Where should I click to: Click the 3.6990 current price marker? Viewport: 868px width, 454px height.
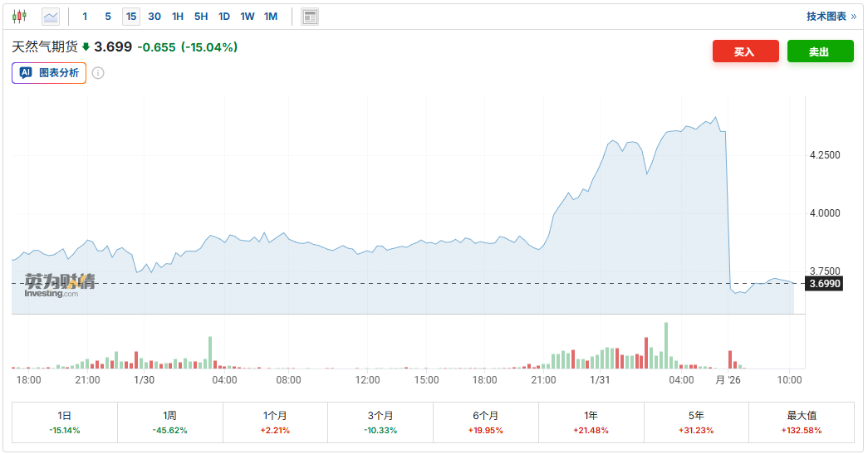(825, 284)
